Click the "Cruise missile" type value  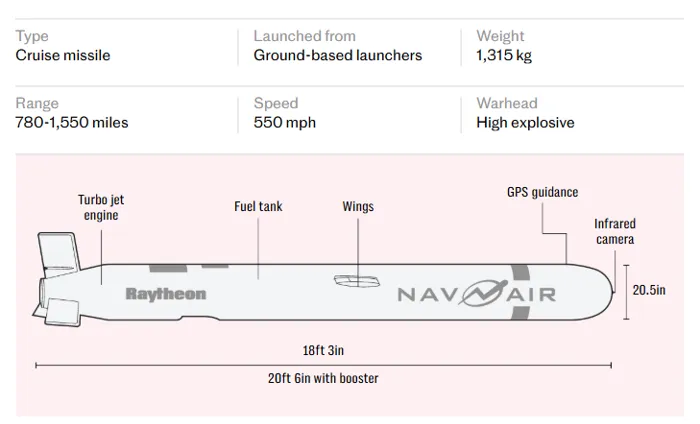point(63,55)
